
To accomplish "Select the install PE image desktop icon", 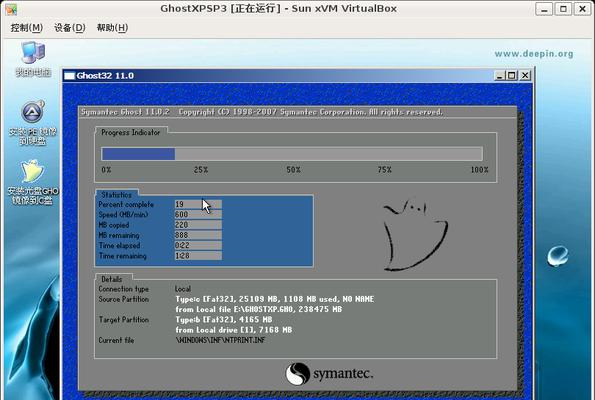I will [33, 123].
